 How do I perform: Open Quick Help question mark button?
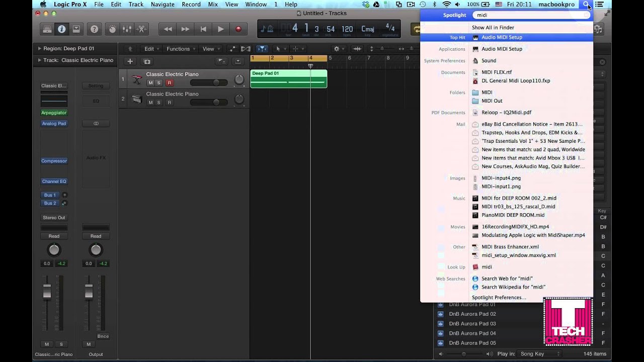pyautogui.click(x=94, y=29)
